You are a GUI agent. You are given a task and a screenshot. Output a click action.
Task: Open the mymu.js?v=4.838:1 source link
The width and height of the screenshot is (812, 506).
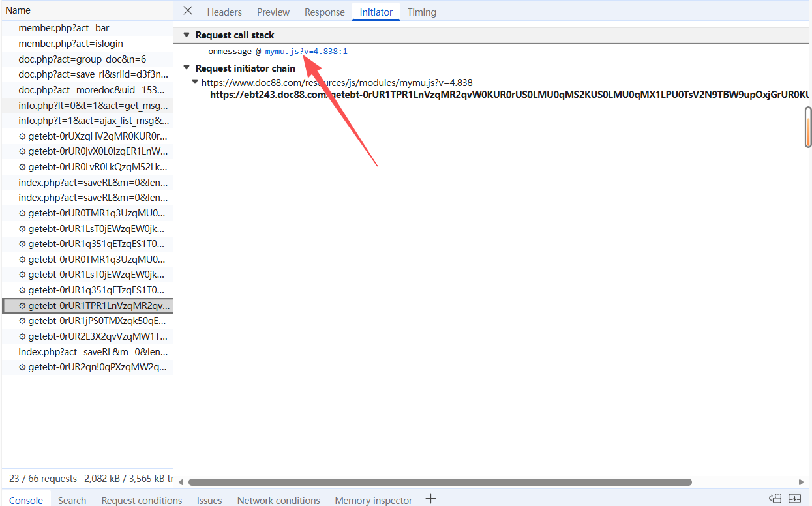306,51
